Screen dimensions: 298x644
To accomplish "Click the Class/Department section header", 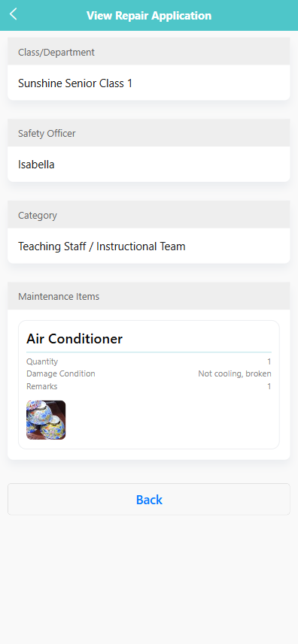I will tap(149, 52).
